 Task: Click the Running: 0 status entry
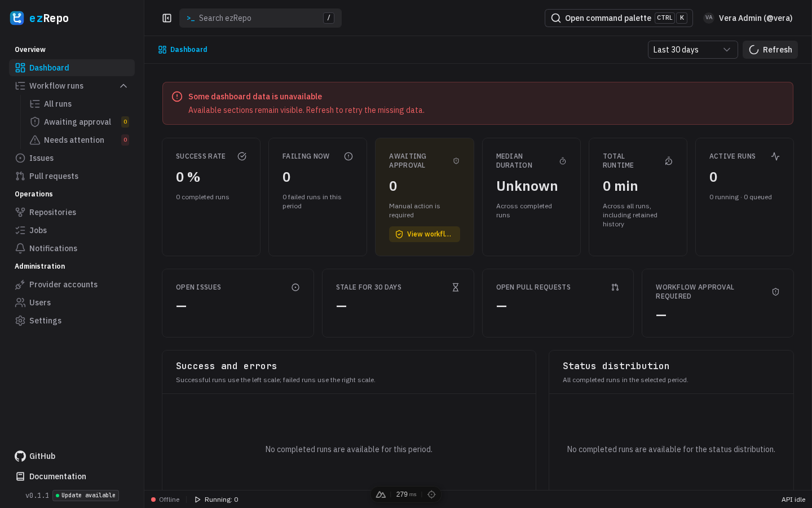coord(216,500)
